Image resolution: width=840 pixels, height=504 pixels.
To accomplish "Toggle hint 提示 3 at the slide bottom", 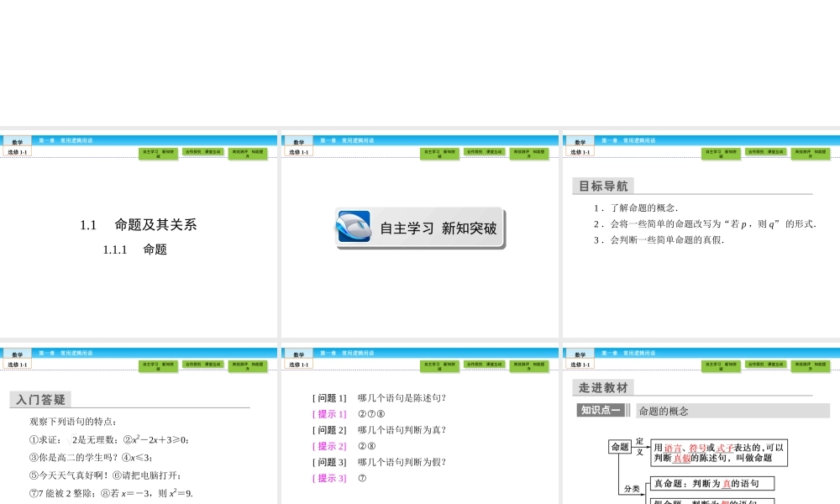I will tap(328, 477).
